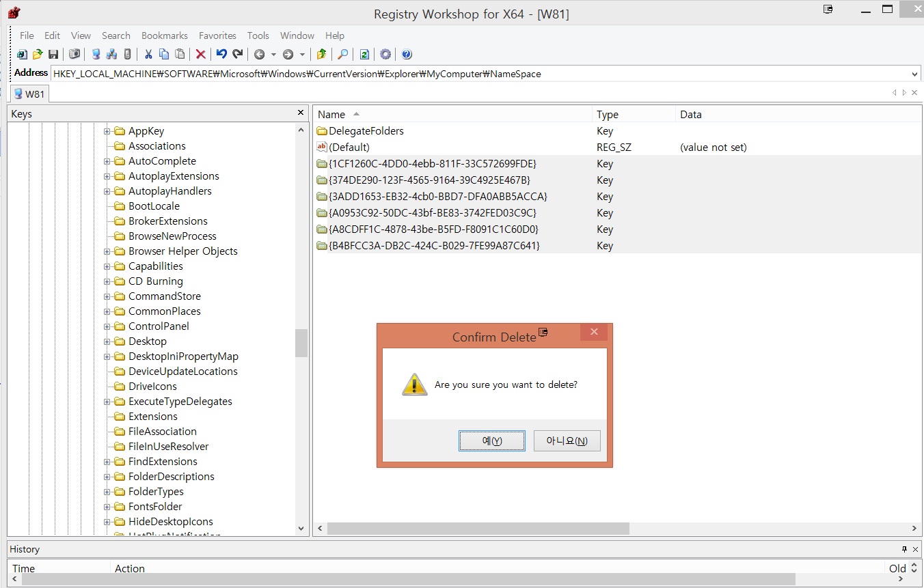This screenshot has width=924, height=588.
Task: Click the Find magnifier toolbar icon
Action: tap(343, 55)
